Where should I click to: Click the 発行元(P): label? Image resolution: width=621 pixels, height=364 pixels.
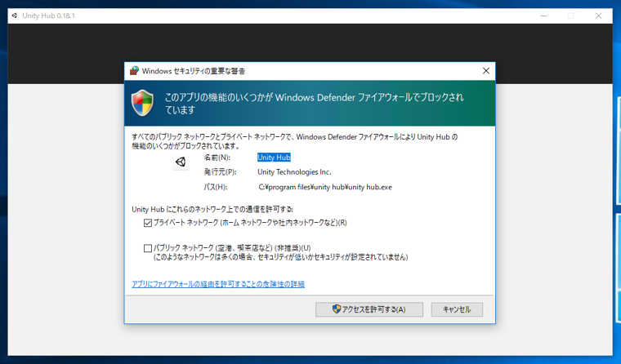[220, 172]
